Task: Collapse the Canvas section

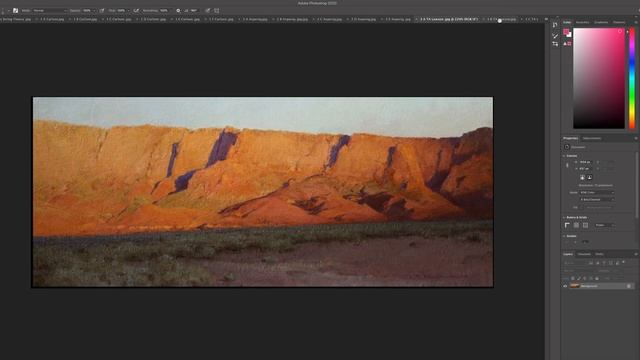Action: point(564,156)
